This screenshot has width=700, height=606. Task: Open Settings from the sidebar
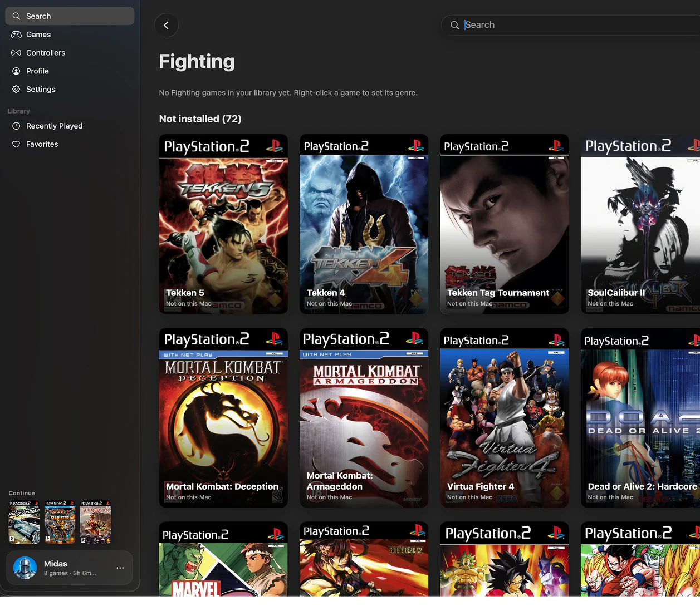pos(70,90)
